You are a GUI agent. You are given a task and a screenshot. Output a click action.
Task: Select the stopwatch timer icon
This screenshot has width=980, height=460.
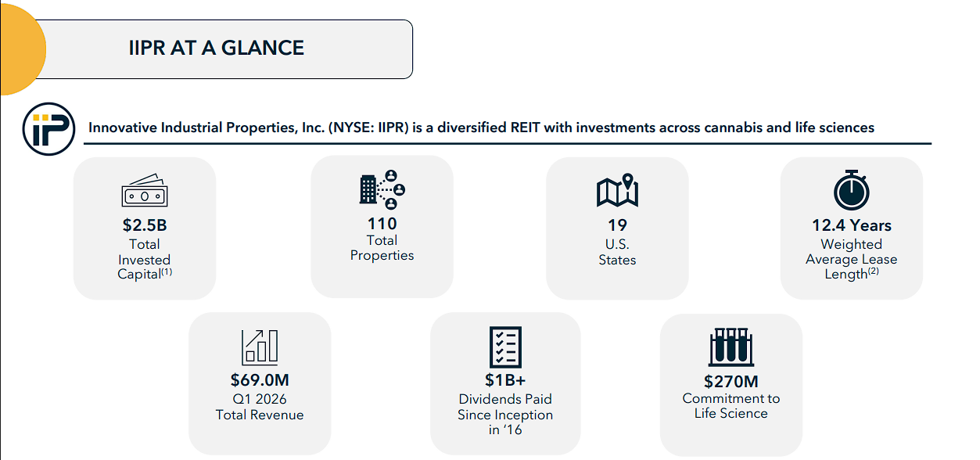coord(852,191)
